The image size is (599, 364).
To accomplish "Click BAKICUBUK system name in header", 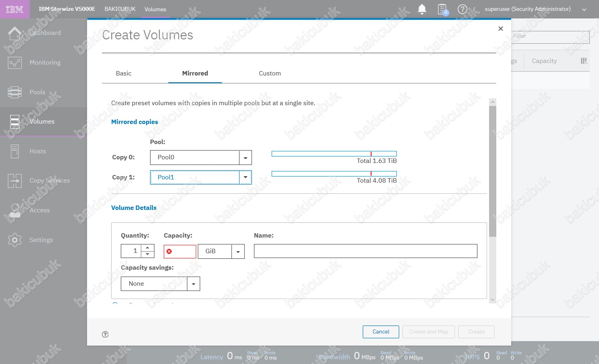I will [120, 9].
